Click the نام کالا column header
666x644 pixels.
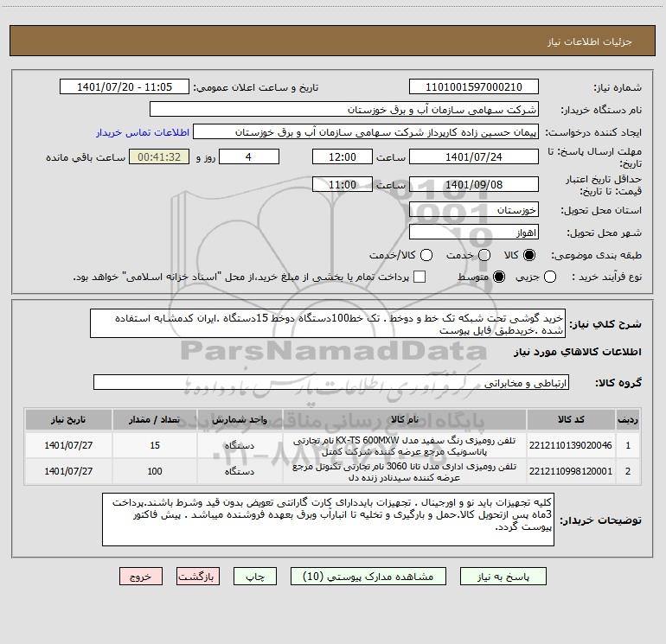(405, 419)
